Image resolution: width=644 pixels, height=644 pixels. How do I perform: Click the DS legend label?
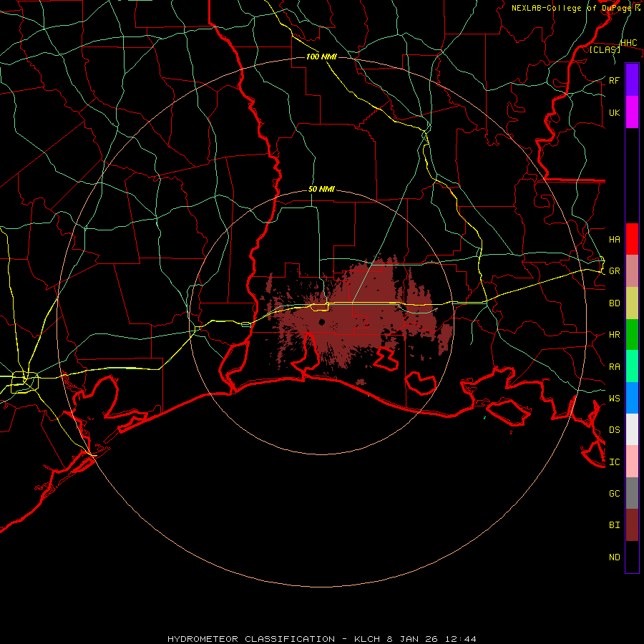(x=614, y=430)
